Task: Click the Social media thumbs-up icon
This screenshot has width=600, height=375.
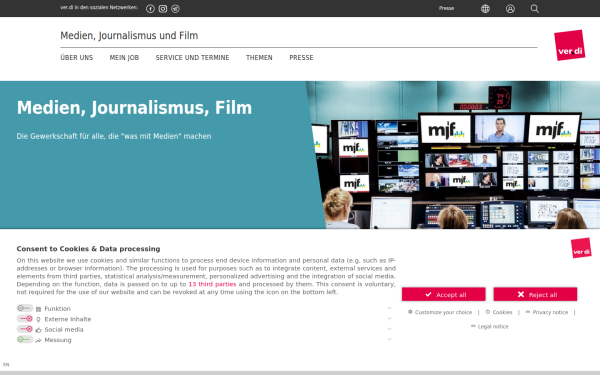Action: pyautogui.click(x=38, y=330)
